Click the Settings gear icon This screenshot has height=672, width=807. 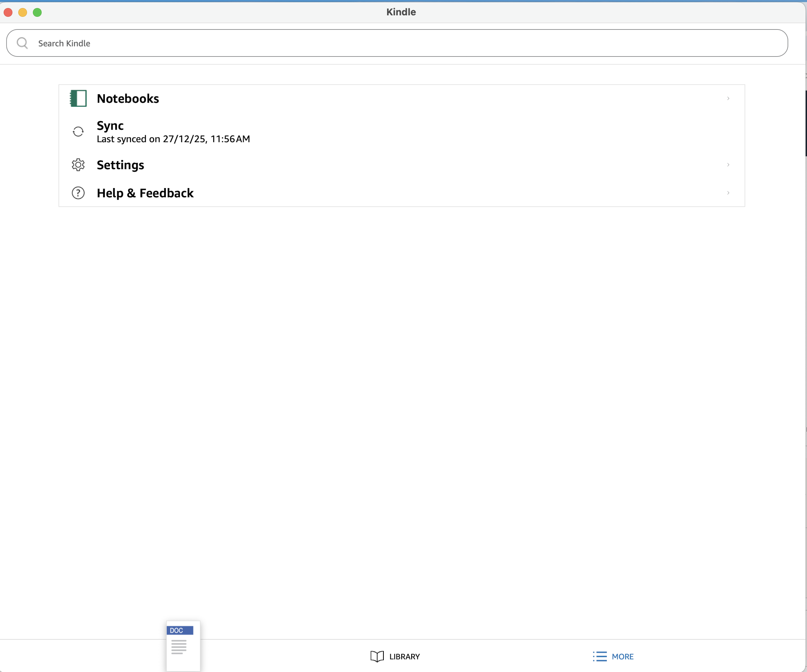[x=78, y=165]
